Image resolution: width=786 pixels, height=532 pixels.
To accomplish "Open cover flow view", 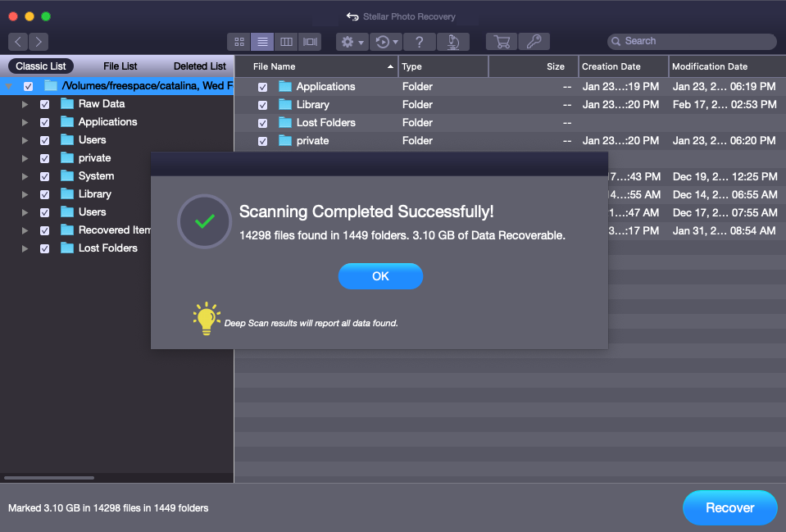I will point(310,42).
